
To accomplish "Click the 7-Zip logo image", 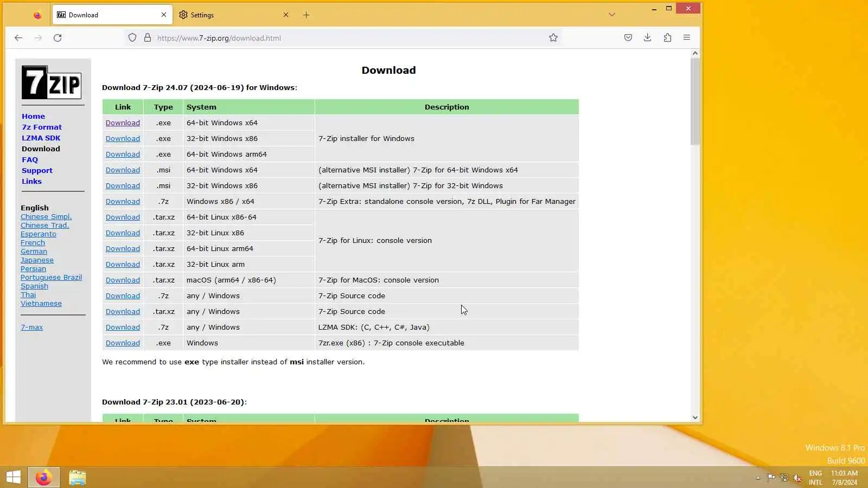I will point(52,82).
